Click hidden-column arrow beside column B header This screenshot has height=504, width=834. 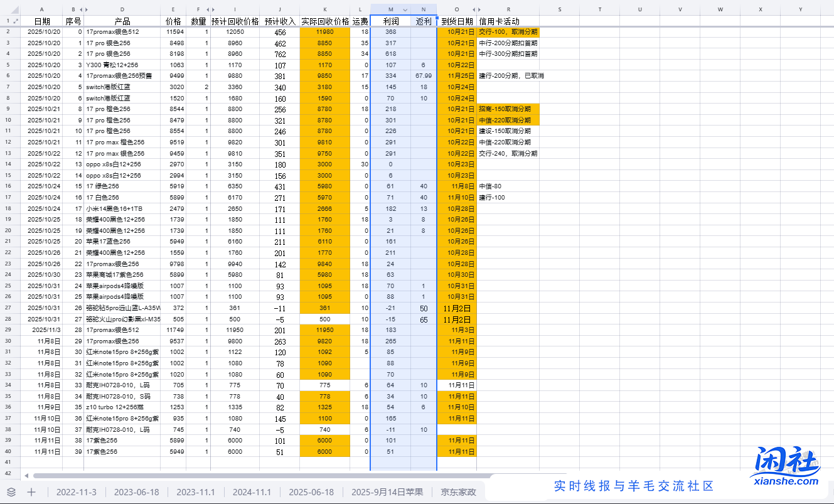[x=80, y=9]
